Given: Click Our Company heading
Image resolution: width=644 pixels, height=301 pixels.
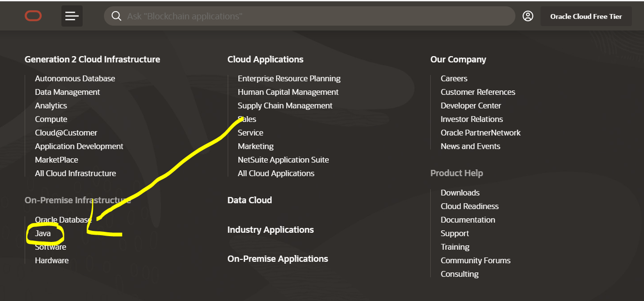Looking at the screenshot, I should (458, 60).
